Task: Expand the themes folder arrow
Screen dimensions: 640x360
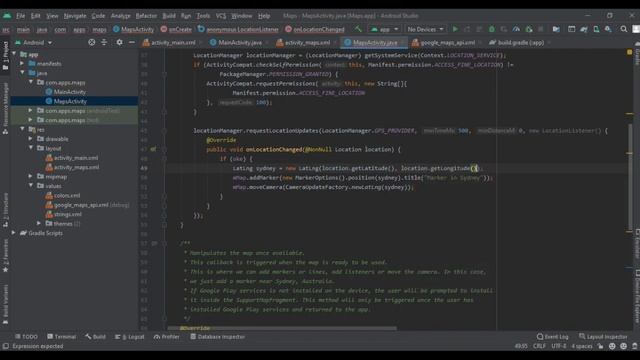Action: 39,223
